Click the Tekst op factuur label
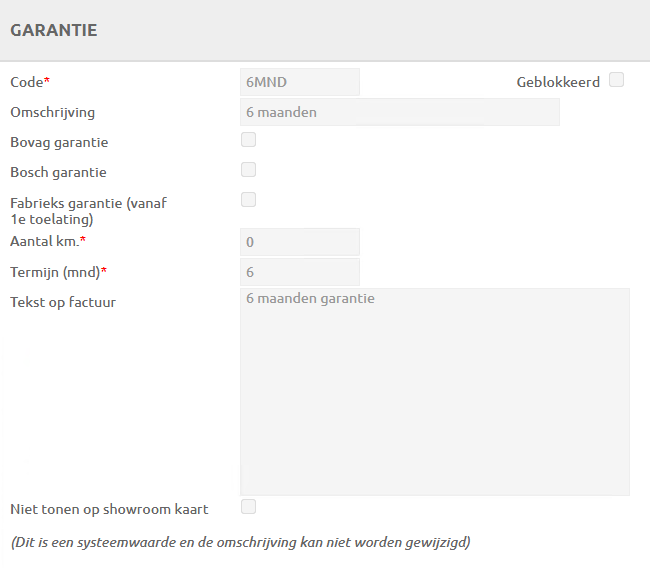Viewport: 650px width, 568px height. (63, 302)
